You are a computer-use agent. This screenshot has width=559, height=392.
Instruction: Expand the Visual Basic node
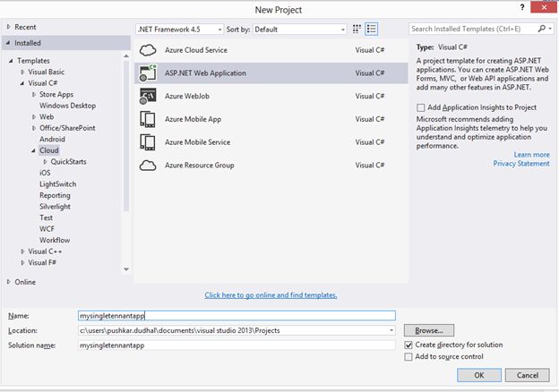pos(22,72)
